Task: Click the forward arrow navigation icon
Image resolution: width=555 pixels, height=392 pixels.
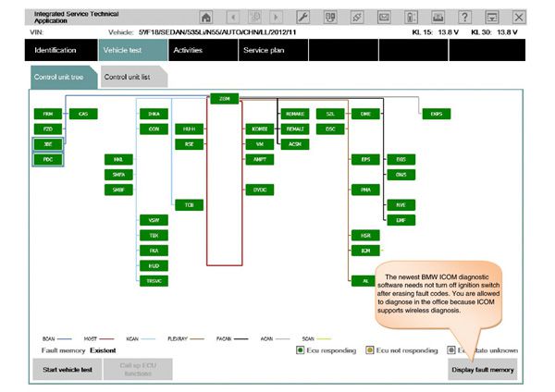Action: [275, 18]
